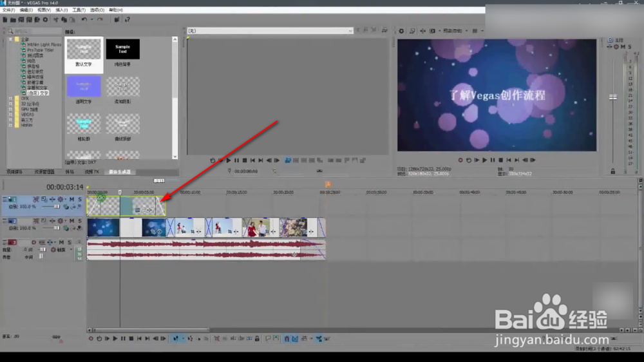Click the Open folder icon in the toolbar
Screen dimensions: 644x362
pos(13,20)
